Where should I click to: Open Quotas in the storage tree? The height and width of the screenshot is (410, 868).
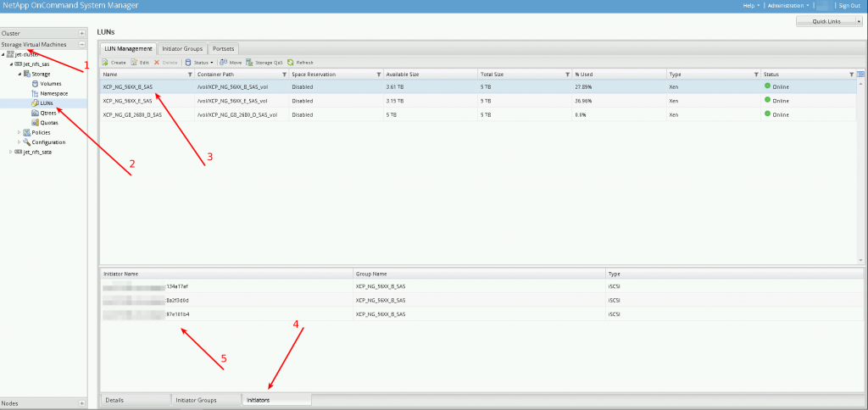tap(45, 123)
